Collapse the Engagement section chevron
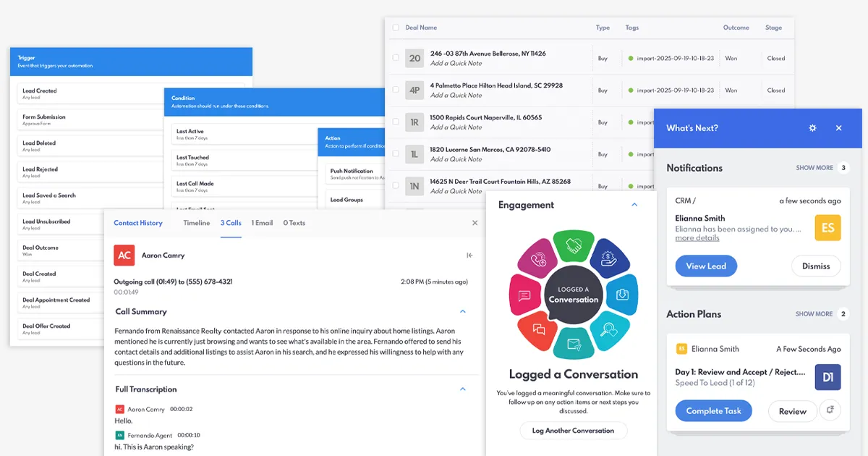868x456 pixels. [634, 205]
